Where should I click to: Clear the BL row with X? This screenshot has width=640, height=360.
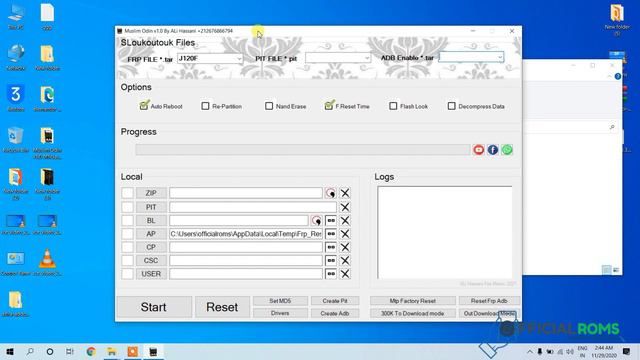345,220
